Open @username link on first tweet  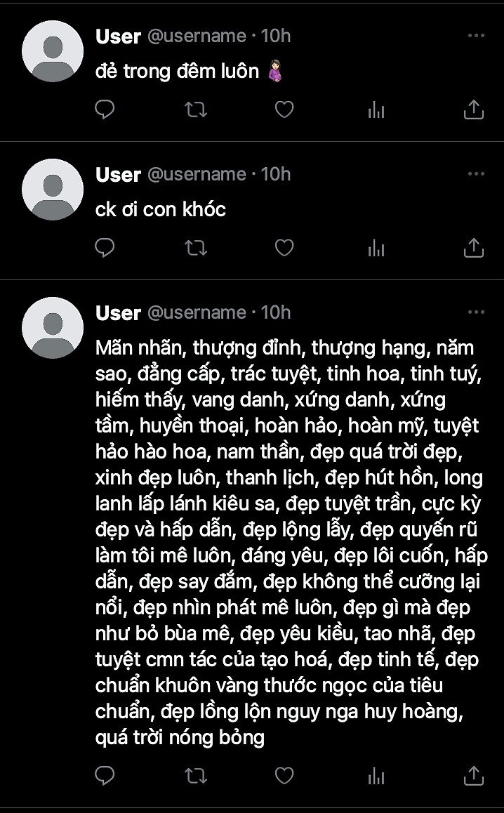coord(197,36)
